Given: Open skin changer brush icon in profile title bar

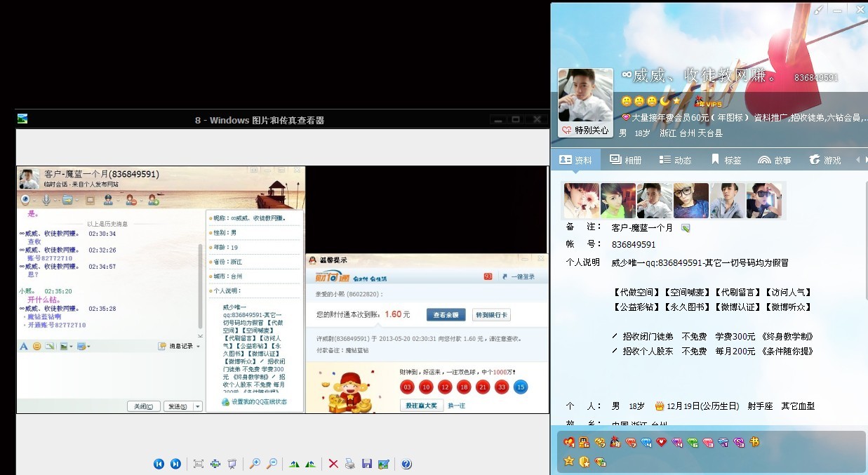Looking at the screenshot, I should click(x=818, y=10).
